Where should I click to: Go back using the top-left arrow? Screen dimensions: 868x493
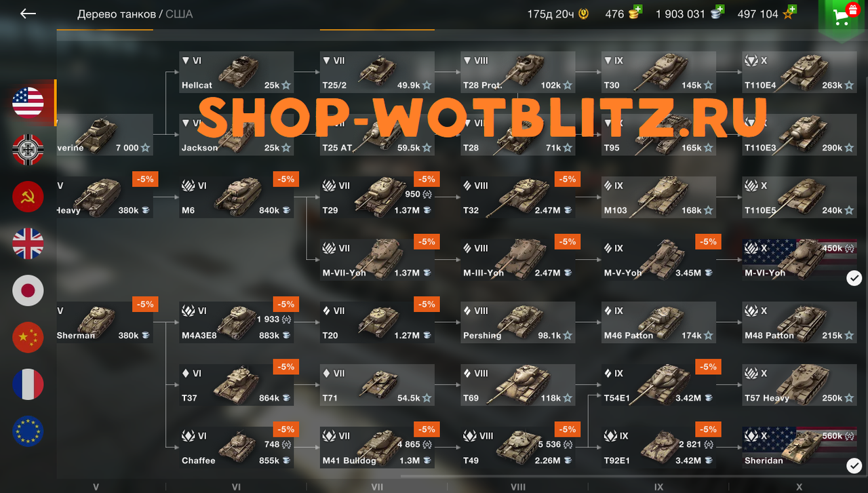pos(28,14)
